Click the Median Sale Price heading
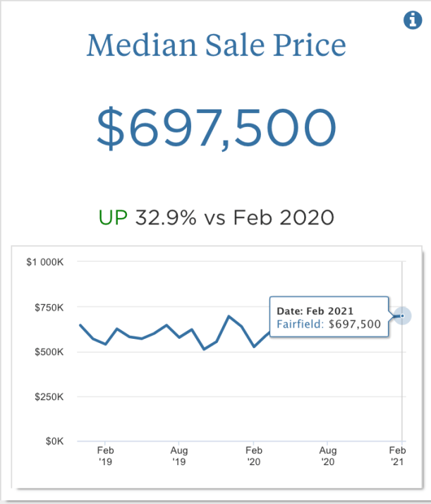 point(216,47)
